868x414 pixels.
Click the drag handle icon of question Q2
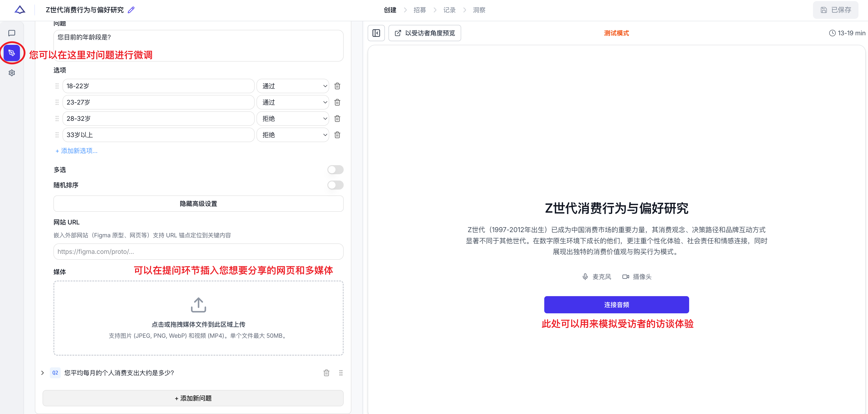click(x=341, y=373)
